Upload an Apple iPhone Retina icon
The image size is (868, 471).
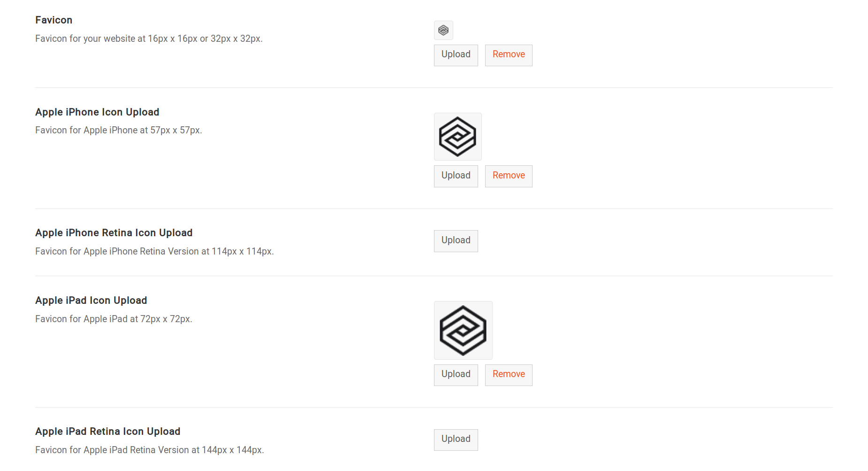click(455, 241)
